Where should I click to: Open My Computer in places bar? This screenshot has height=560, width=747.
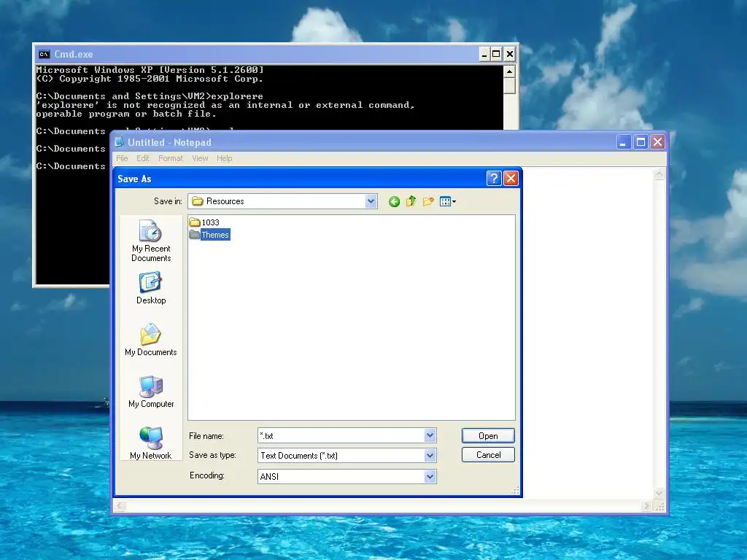pyautogui.click(x=151, y=392)
